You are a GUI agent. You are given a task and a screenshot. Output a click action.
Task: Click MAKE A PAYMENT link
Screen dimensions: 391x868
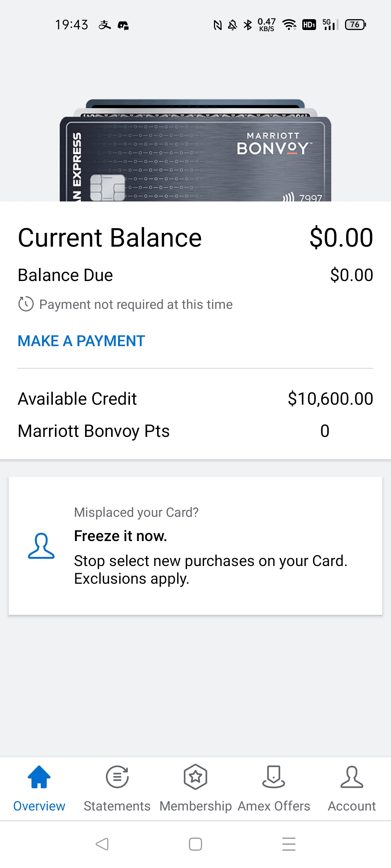[x=81, y=341]
